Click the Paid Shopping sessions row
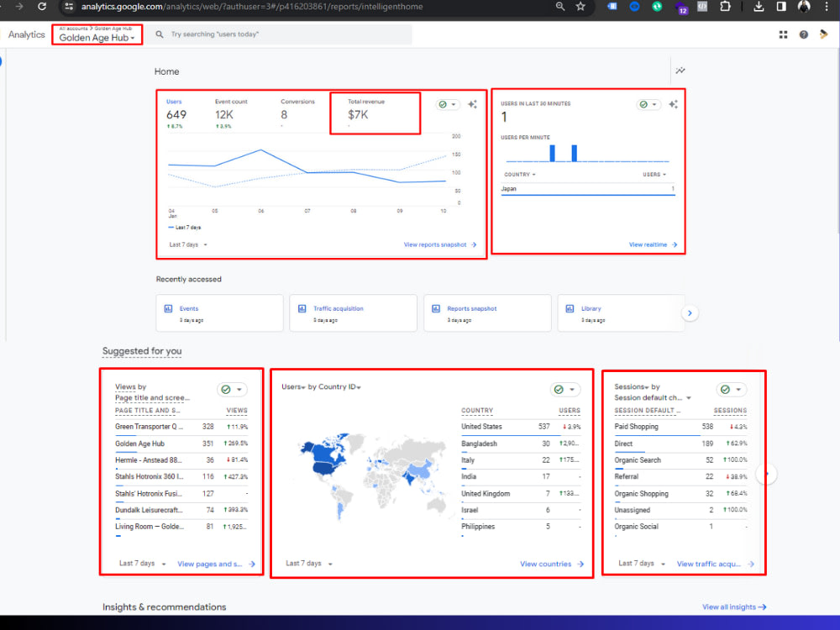The width and height of the screenshot is (840, 630). 680,427
